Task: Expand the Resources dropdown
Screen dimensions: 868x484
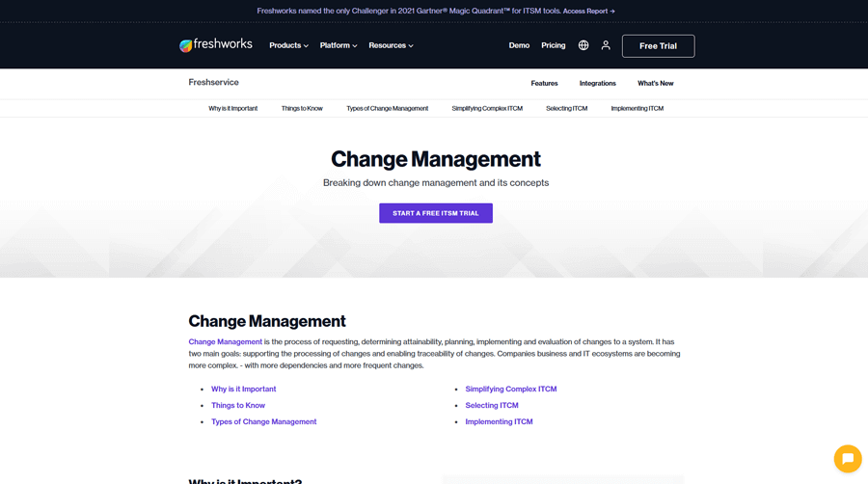Action: (391, 45)
